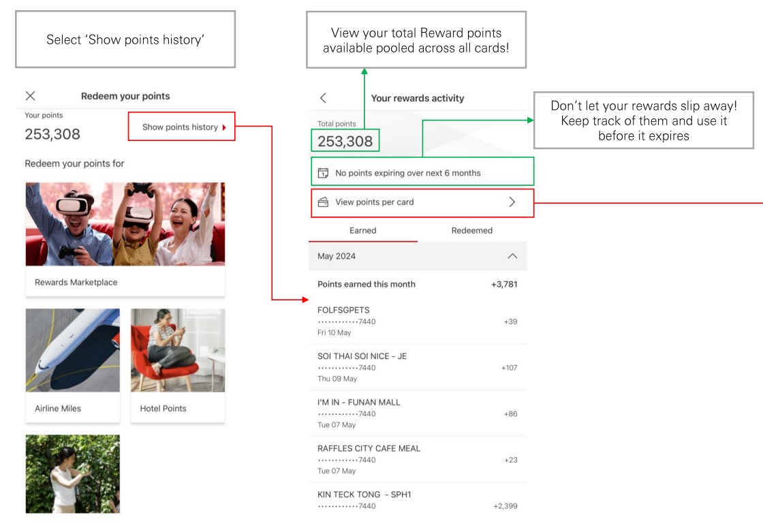The image size is (763, 532).
Task: Open the woman in garden thumbnail
Action: (x=73, y=474)
